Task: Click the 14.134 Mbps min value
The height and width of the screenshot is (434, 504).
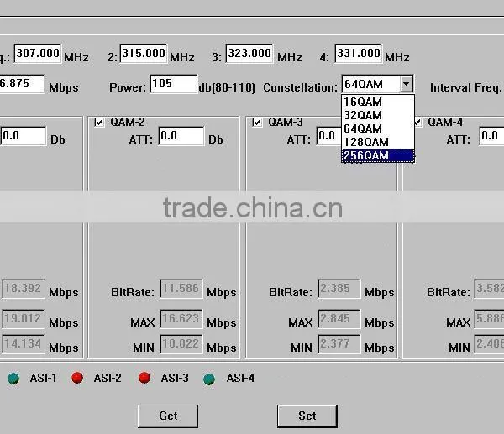Action: coord(24,344)
